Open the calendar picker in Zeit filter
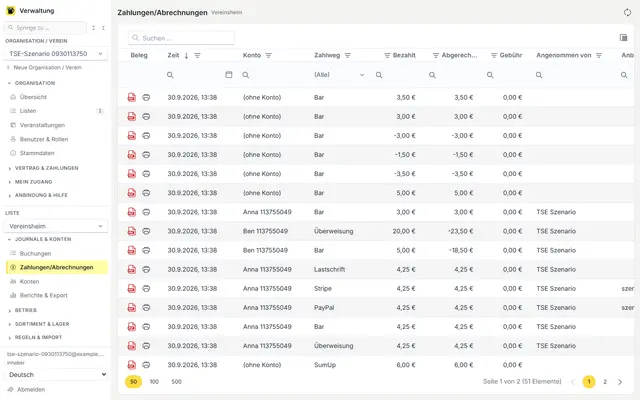640x400 pixels. (x=229, y=75)
